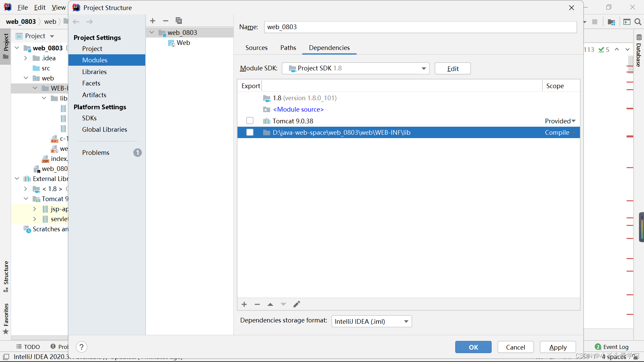Open the File menu
The height and width of the screenshot is (362, 644).
tap(22, 7)
